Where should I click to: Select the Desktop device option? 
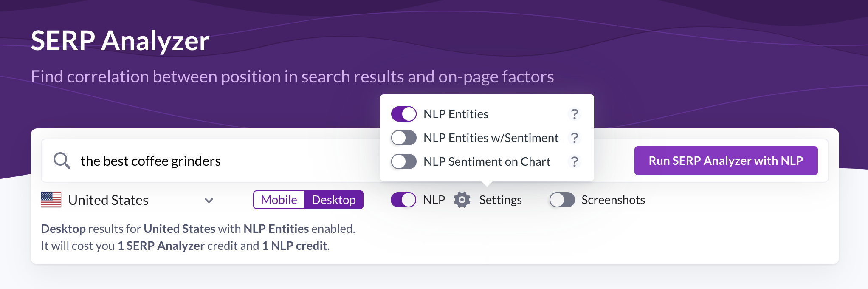334,200
